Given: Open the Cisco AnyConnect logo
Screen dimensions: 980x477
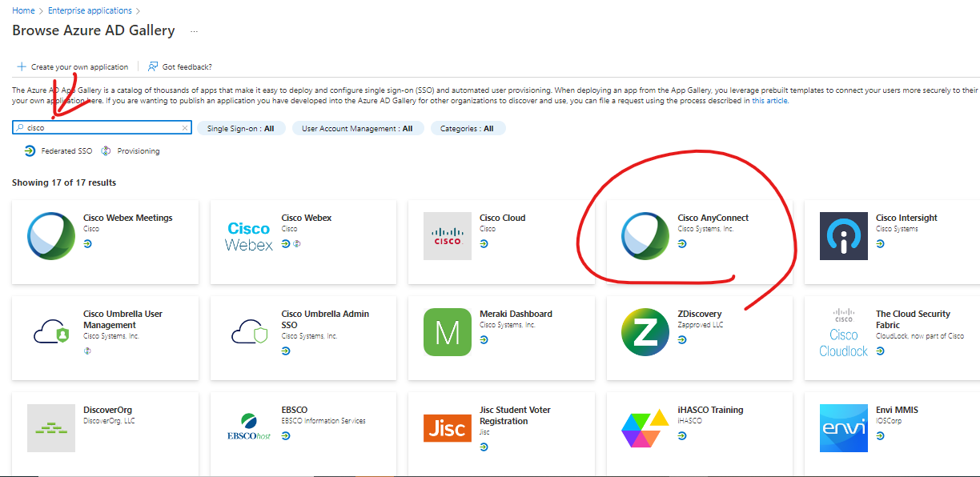Looking at the screenshot, I should [x=645, y=236].
